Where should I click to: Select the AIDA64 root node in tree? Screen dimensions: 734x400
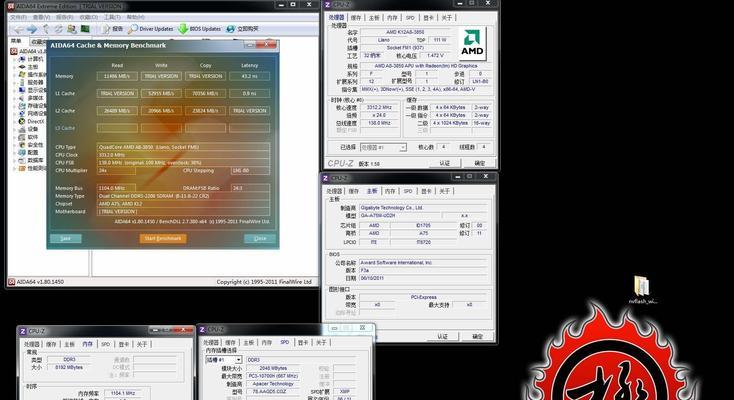coord(29,51)
